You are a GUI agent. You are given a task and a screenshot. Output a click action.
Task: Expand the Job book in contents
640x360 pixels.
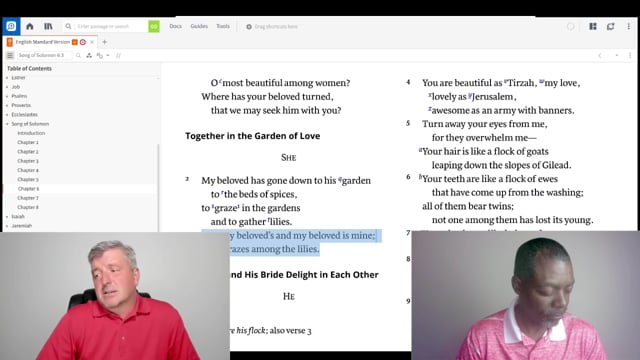point(7,87)
